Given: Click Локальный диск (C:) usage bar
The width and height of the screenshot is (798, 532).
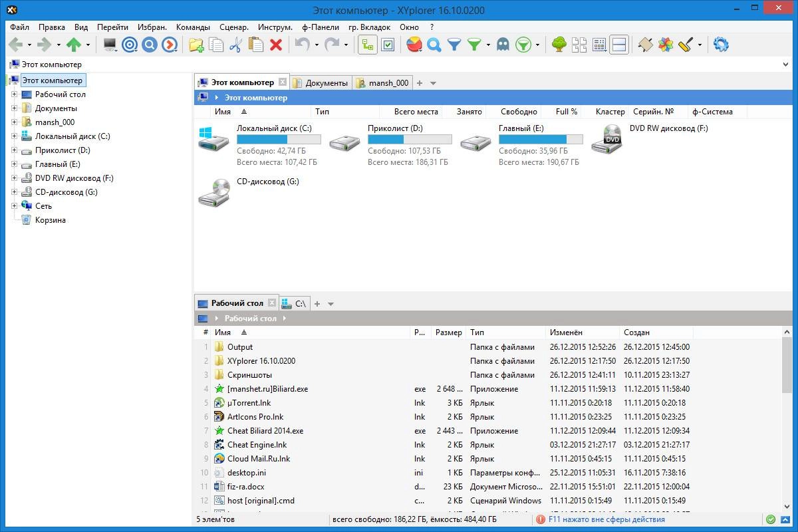Looking at the screenshot, I should 279,140.
